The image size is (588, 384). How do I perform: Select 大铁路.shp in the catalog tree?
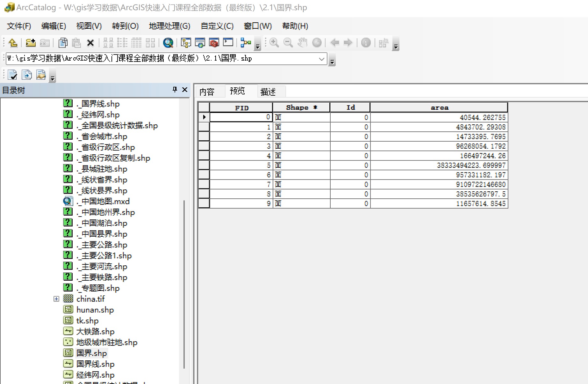(x=95, y=331)
